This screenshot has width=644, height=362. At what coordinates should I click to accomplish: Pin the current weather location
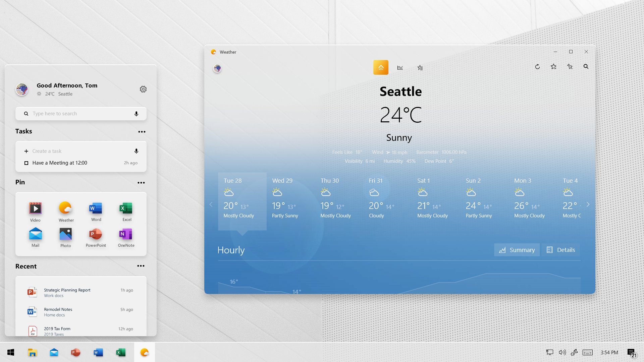click(x=570, y=67)
